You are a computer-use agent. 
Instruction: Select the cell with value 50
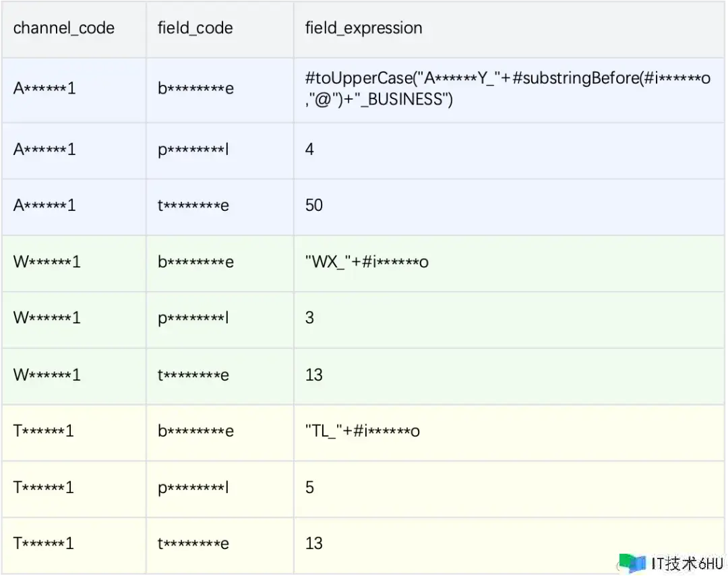pyautogui.click(x=314, y=205)
